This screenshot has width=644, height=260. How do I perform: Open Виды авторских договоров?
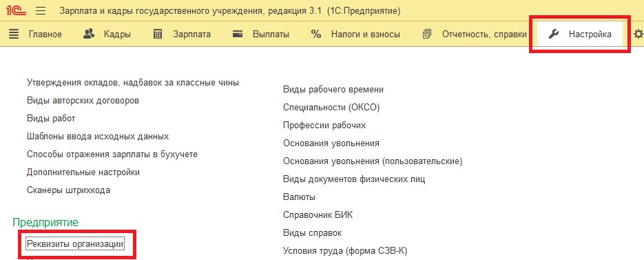pyautogui.click(x=83, y=101)
